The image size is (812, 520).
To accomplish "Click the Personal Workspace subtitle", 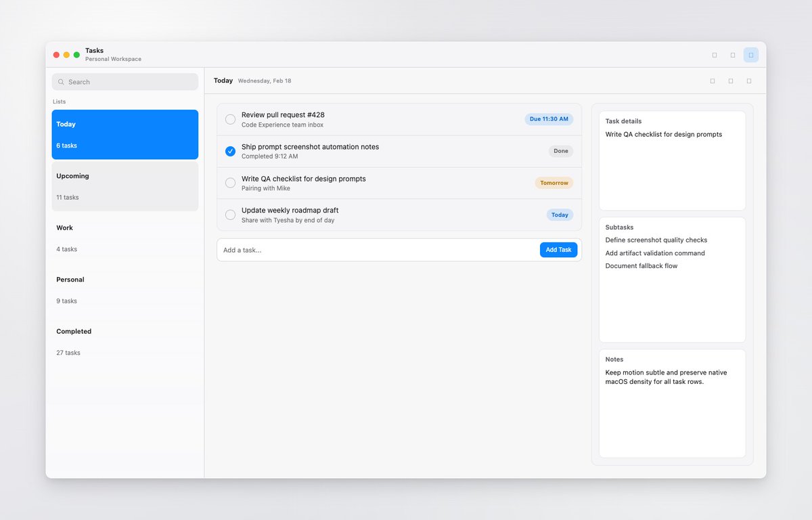I will (114, 60).
